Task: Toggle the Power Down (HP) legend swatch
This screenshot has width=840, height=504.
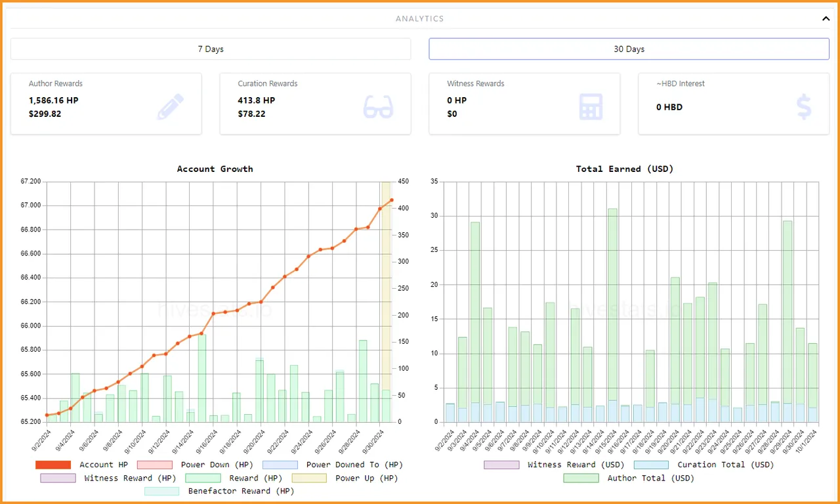Action: tap(154, 465)
